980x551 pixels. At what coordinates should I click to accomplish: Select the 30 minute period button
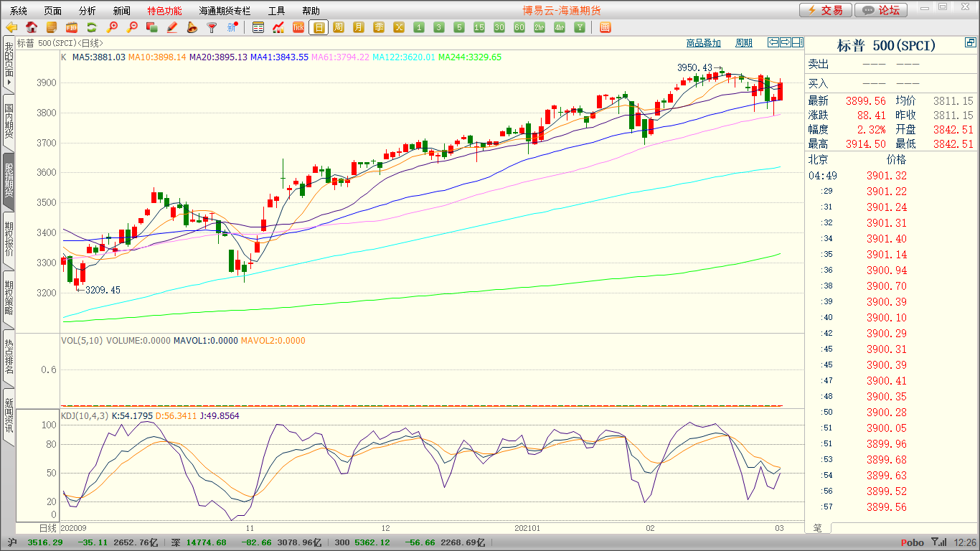point(499,28)
